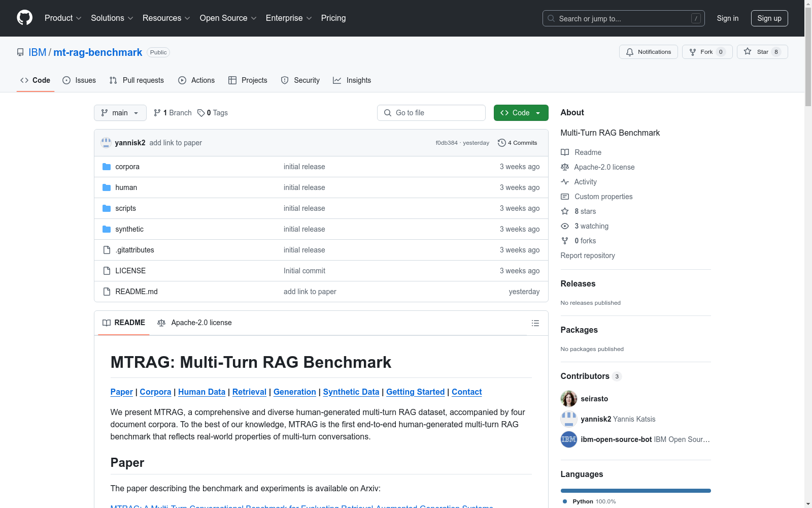
Task: Click yannisk2 avatar in commit bar
Action: point(106,143)
